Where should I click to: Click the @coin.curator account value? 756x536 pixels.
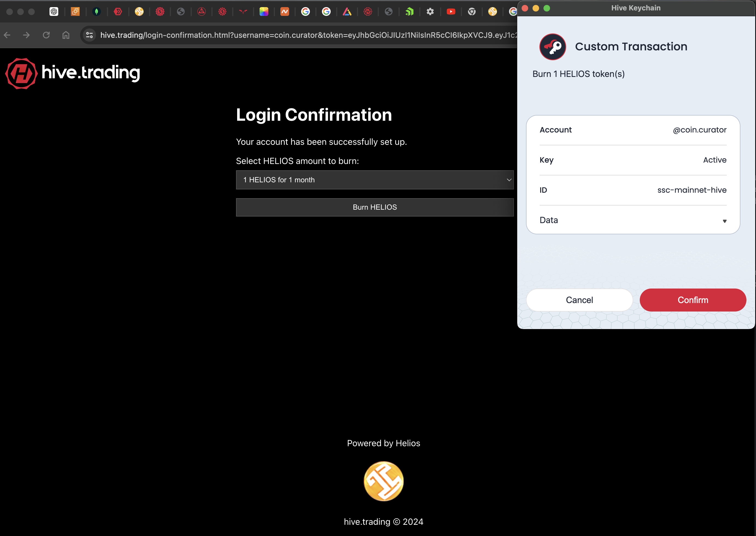pos(700,130)
